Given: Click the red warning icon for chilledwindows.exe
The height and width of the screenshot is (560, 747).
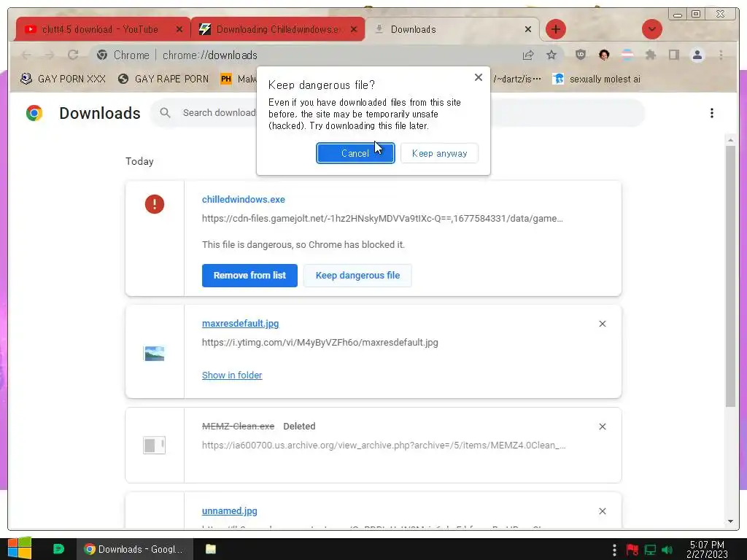Looking at the screenshot, I should (155, 204).
